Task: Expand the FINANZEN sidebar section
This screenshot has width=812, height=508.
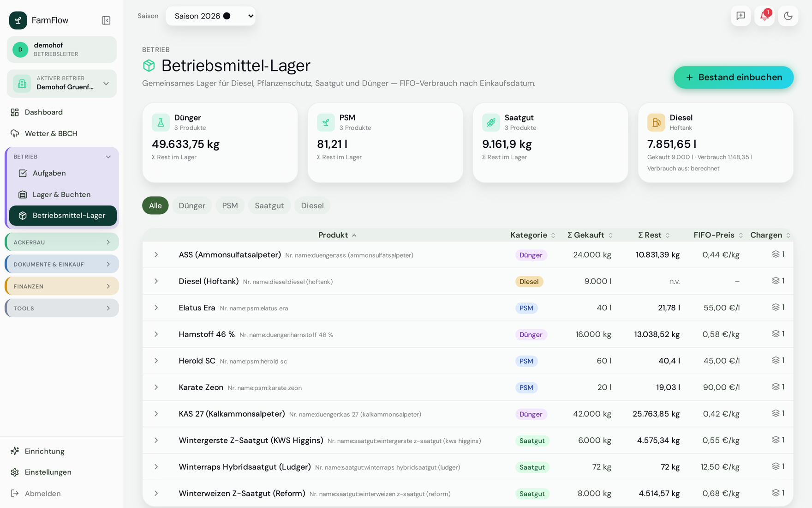Action: coord(62,286)
